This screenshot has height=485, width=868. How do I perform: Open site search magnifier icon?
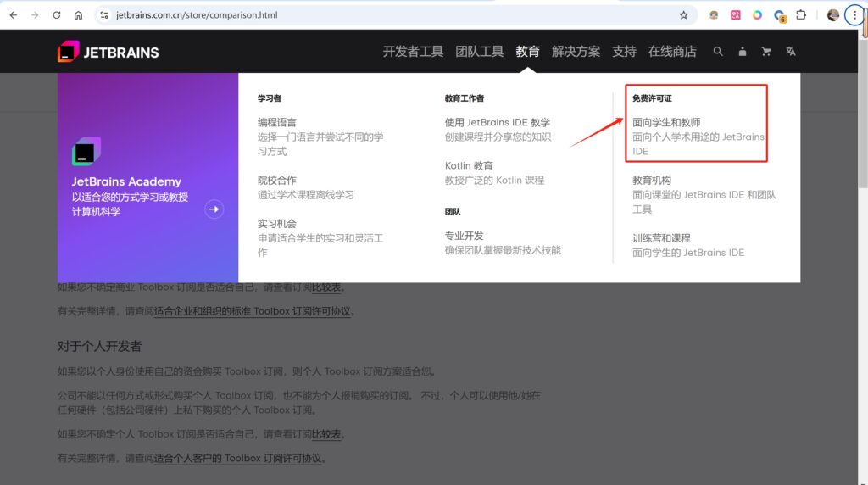coord(718,52)
